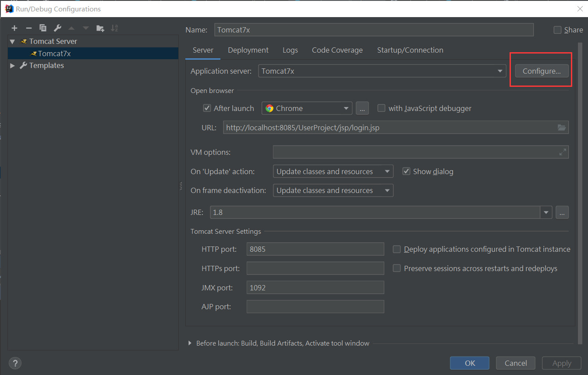Switch to the Deployment tab

point(248,50)
